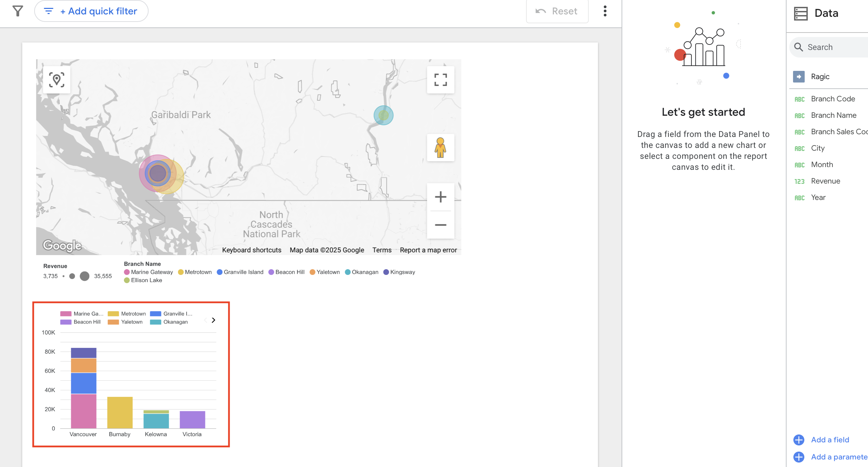Screen dimensions: 868x467
Task: Click the 123 type icon beside Revenue
Action: coord(799,181)
